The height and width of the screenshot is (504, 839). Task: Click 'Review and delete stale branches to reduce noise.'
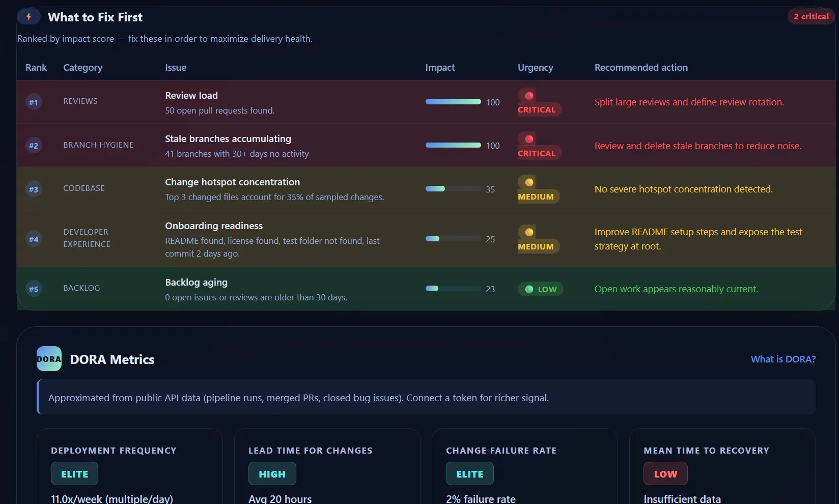(698, 146)
